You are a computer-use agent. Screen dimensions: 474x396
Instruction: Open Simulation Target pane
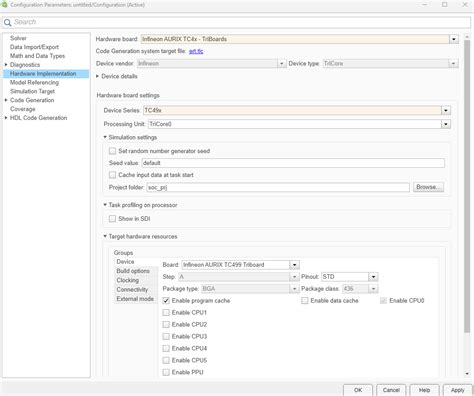click(32, 91)
